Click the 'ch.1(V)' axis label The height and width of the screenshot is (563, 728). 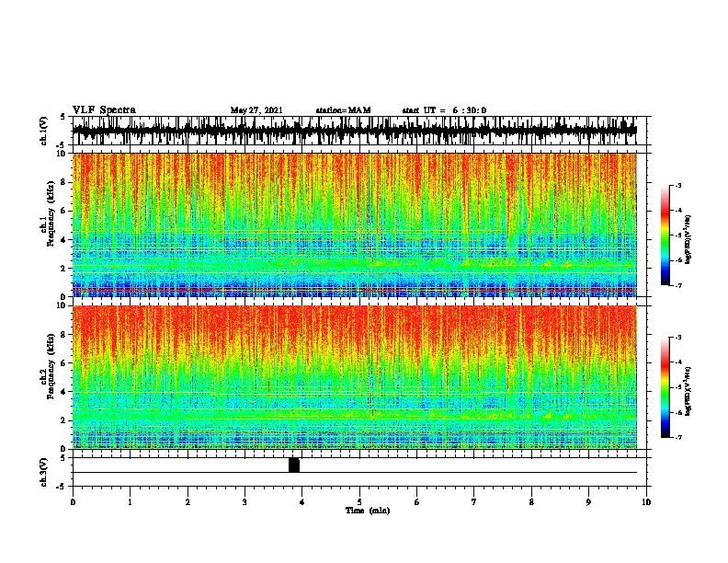pos(43,131)
